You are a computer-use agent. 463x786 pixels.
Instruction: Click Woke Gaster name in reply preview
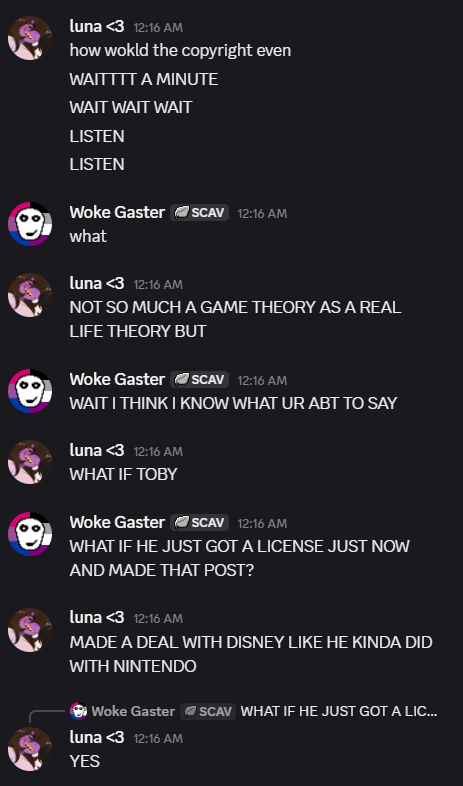click(x=133, y=711)
